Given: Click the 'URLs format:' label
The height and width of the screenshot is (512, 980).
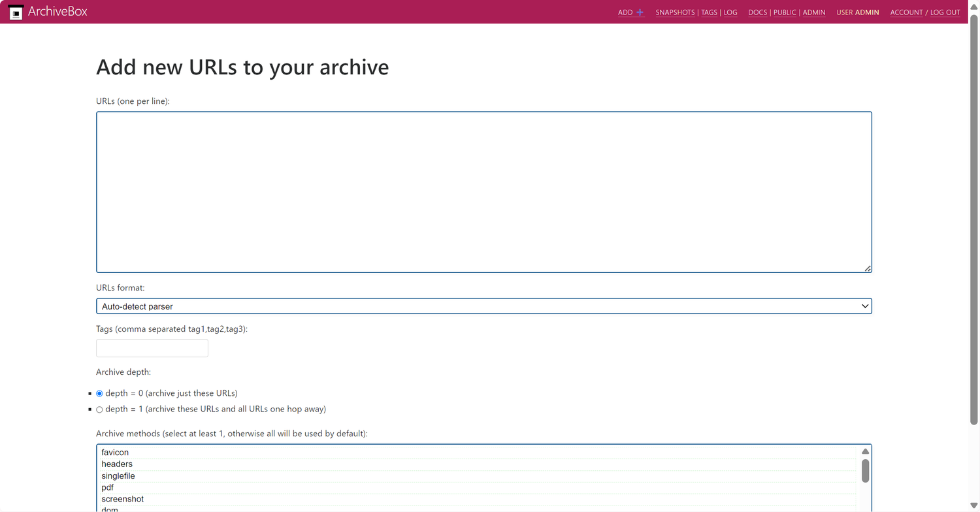Looking at the screenshot, I should pyautogui.click(x=120, y=287).
